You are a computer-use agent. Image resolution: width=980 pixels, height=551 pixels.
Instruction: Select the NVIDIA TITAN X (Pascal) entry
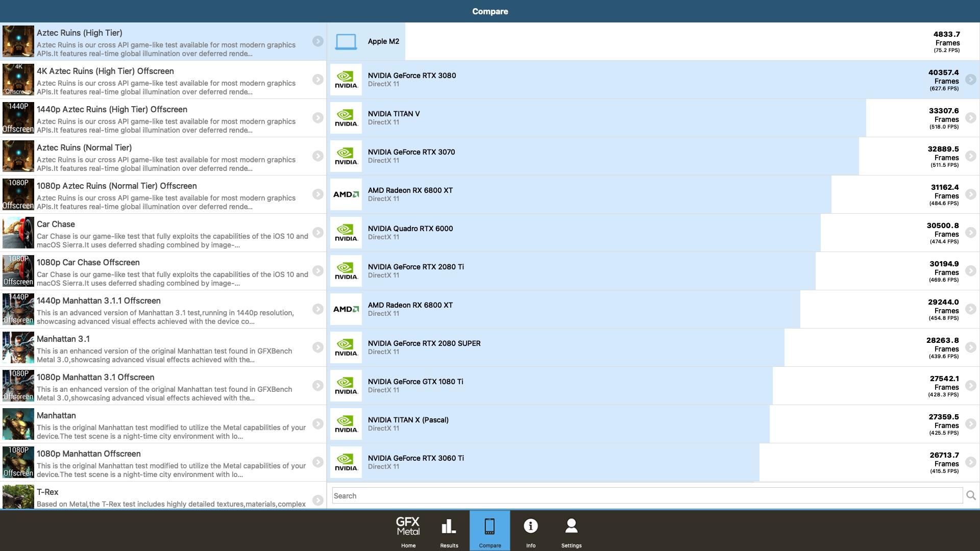(x=408, y=420)
